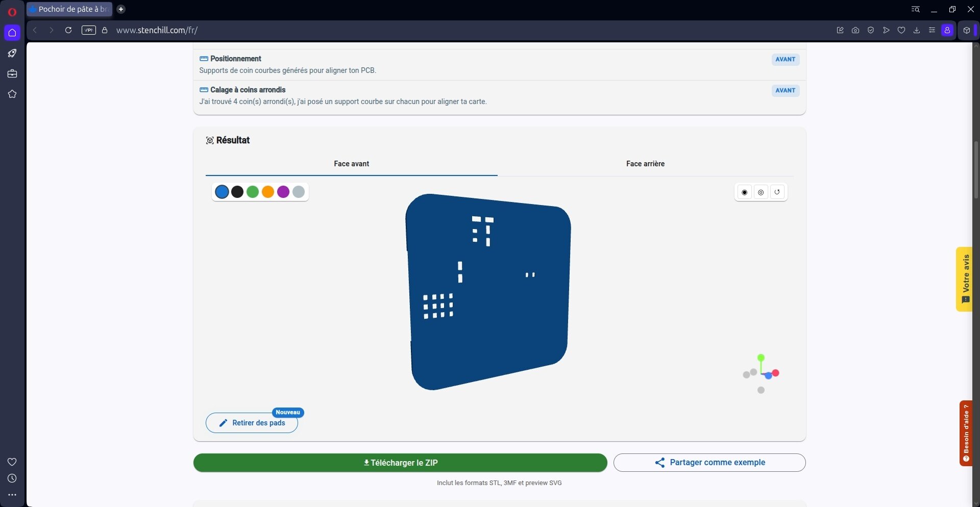Open the sidebar three-dots more menu
Image resolution: width=980 pixels, height=507 pixels.
[x=12, y=495]
